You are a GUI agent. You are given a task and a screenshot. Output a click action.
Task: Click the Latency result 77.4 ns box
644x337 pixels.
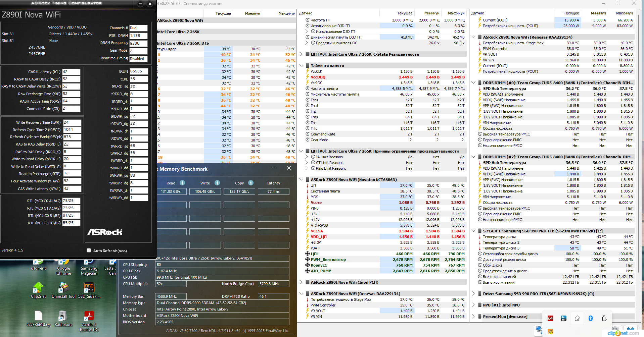coord(274,191)
